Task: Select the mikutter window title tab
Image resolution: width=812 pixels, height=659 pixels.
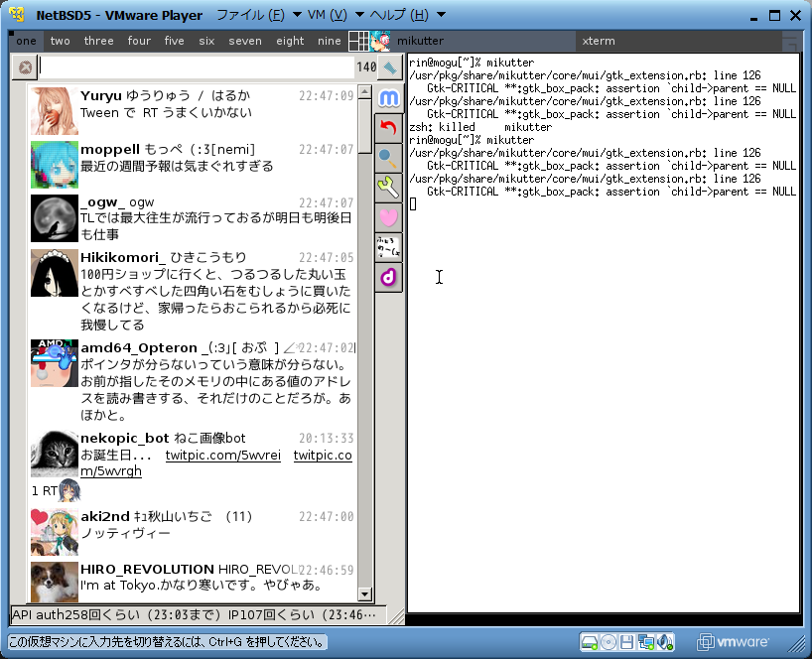Action: pyautogui.click(x=482, y=41)
